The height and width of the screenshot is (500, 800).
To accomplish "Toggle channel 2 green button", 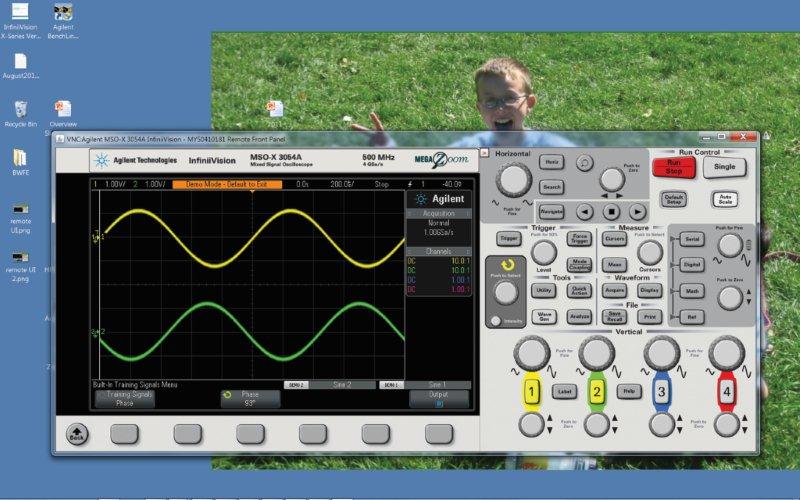I will (x=596, y=392).
